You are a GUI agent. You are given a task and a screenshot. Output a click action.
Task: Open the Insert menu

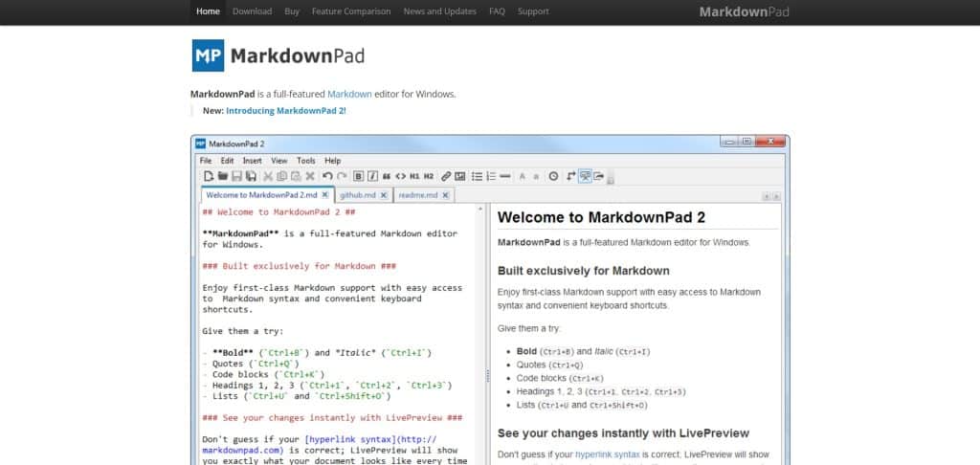(252, 161)
